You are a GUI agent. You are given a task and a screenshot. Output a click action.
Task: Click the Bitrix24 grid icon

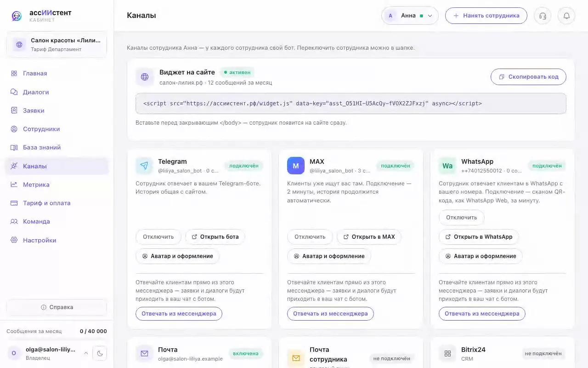(x=447, y=353)
